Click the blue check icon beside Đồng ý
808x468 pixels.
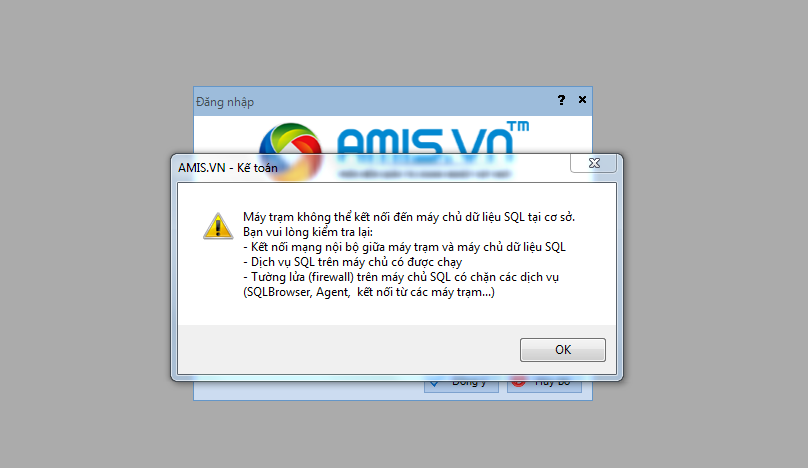click(434, 383)
